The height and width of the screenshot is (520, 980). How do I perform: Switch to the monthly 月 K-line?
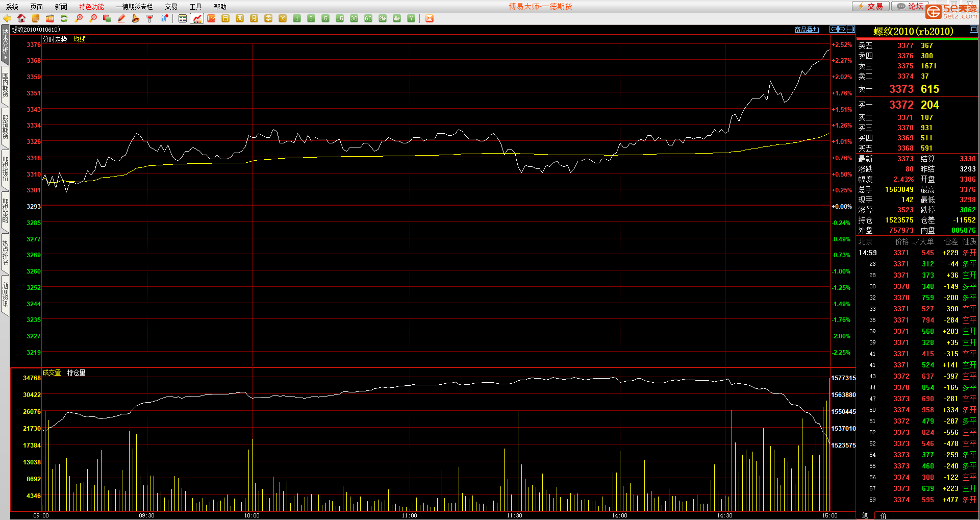coord(254,18)
